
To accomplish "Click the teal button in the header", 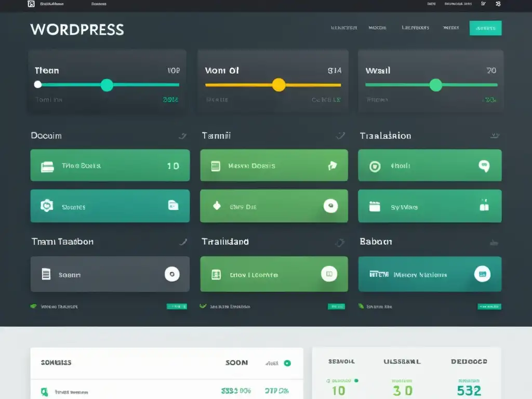I will tap(486, 28).
